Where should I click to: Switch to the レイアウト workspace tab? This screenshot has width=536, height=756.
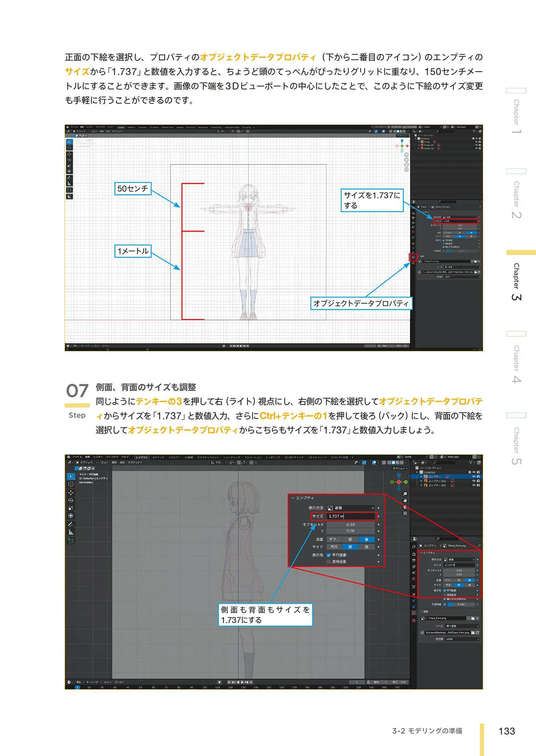142,457
